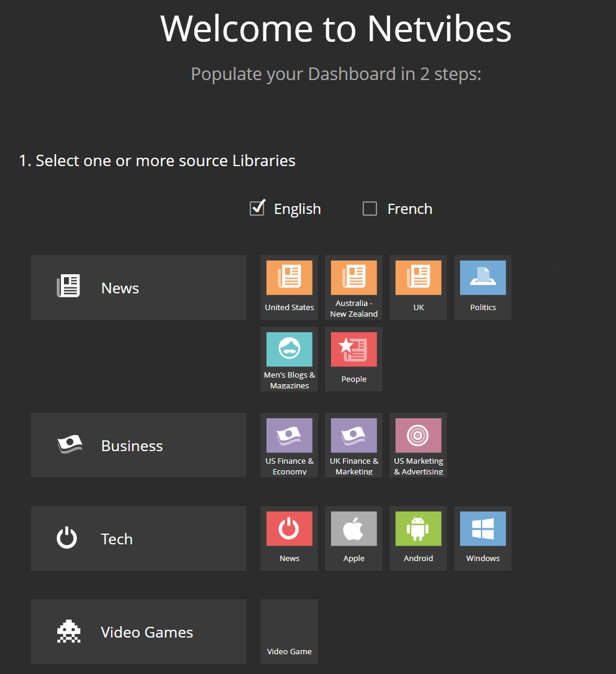Select the Politics library icon
The image size is (616, 674).
(x=483, y=278)
